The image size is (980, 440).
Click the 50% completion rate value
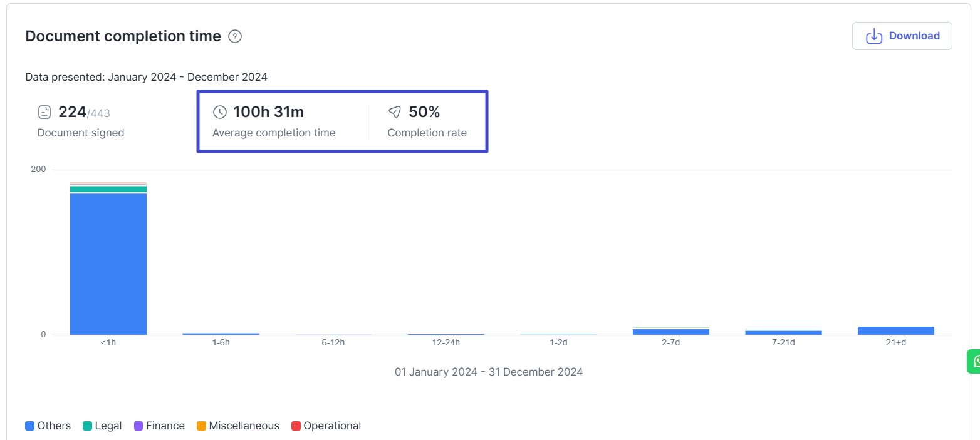coord(424,112)
